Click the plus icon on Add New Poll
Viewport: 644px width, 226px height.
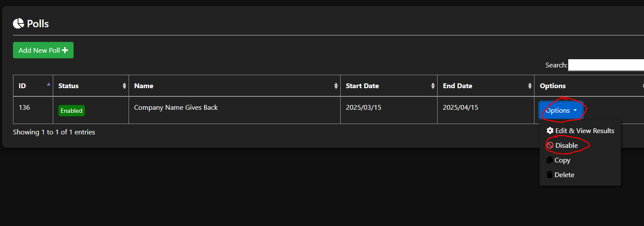[65, 50]
